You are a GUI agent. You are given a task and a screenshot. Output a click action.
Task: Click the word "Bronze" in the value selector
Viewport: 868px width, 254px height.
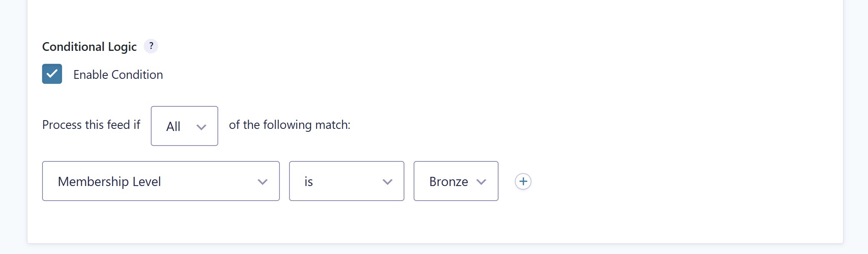pyautogui.click(x=449, y=181)
